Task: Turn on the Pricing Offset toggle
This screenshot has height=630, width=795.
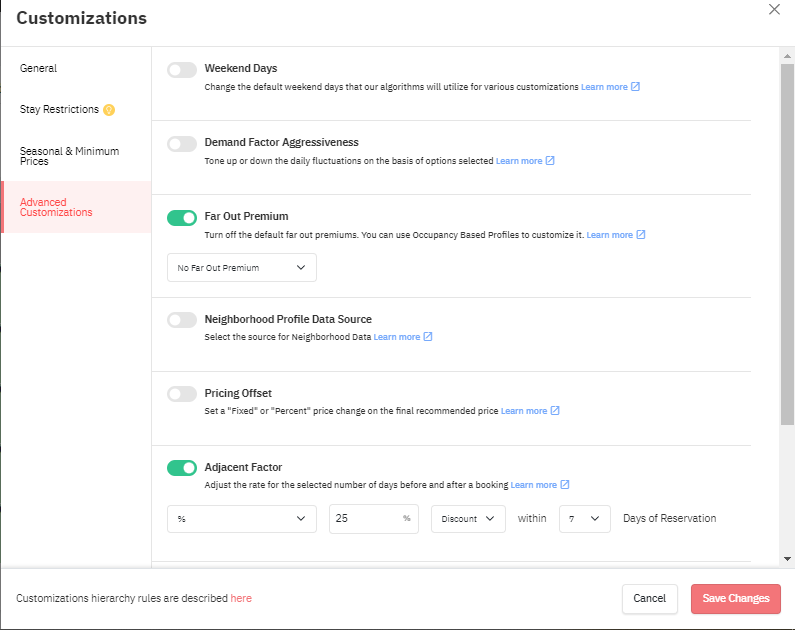Action: (x=182, y=394)
